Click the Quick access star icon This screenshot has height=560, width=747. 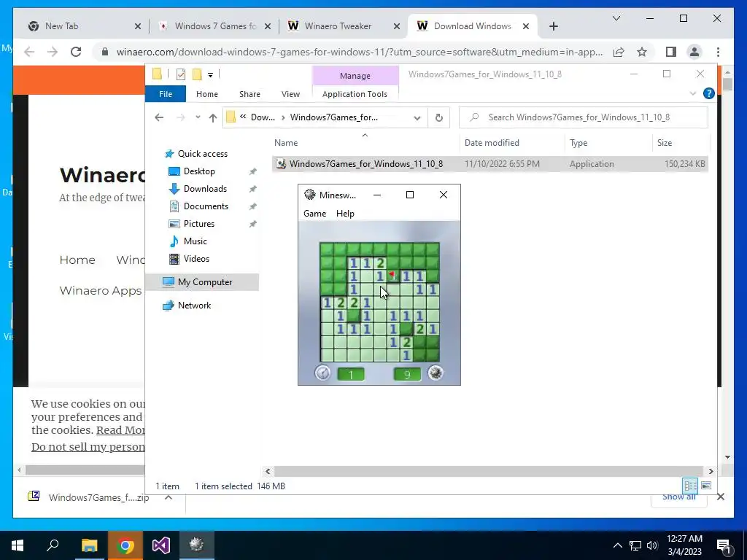pyautogui.click(x=169, y=154)
